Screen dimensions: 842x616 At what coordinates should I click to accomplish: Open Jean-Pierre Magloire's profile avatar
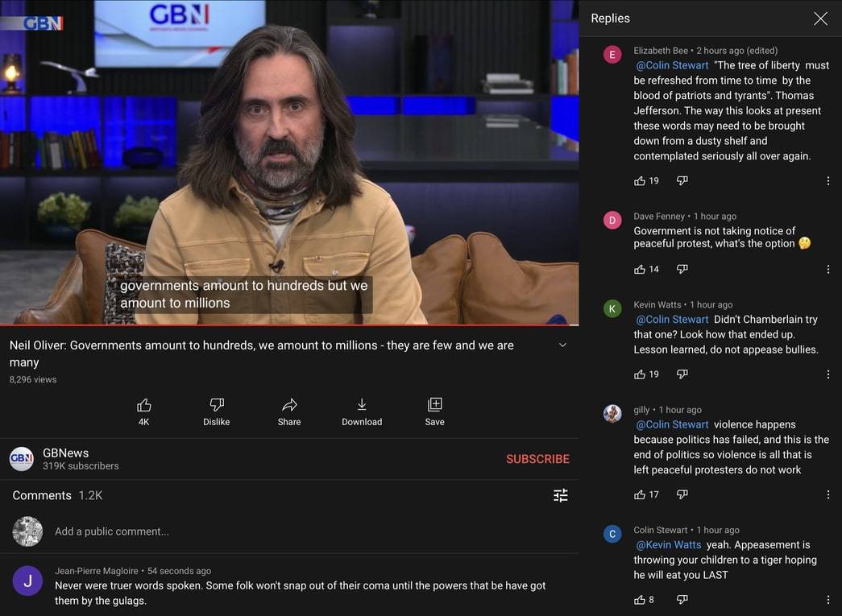click(x=27, y=581)
